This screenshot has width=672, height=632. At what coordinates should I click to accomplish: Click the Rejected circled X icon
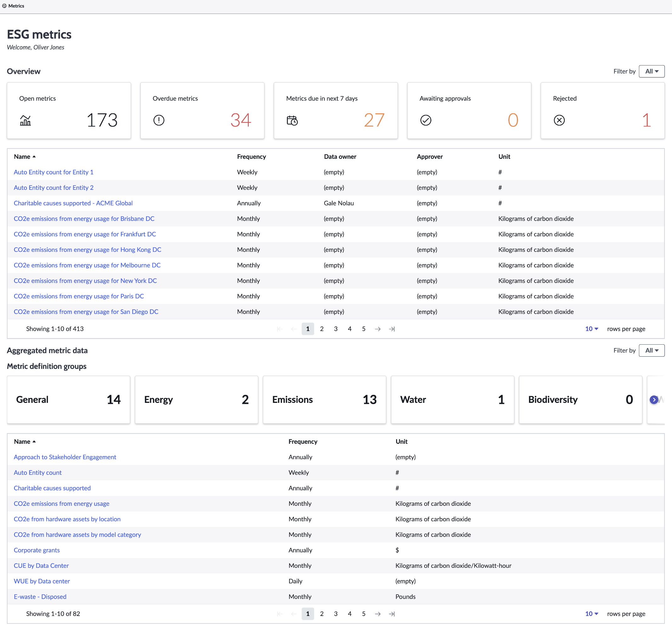(x=560, y=120)
